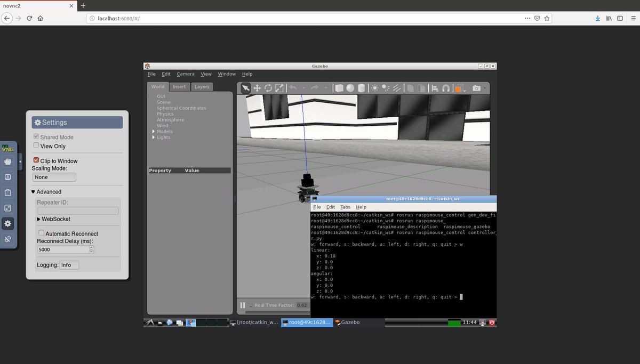Open the noVNC clipboard panel
This screenshot has width=640, height=364.
[x=7, y=192]
